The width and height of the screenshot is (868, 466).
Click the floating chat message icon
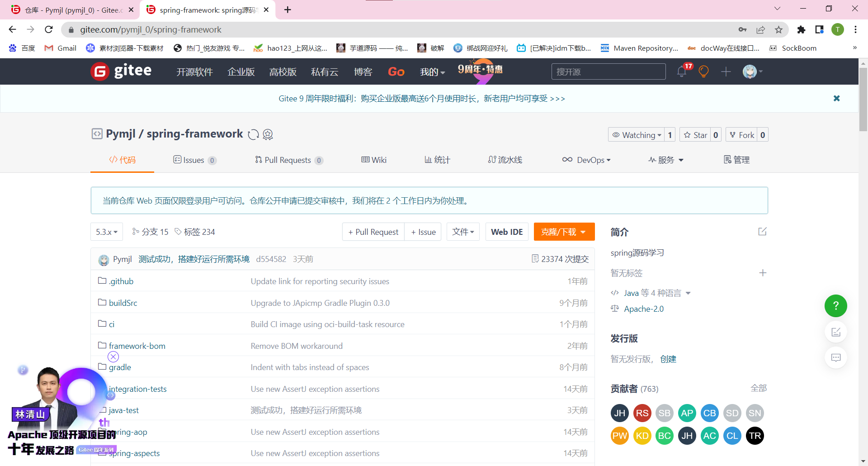(x=836, y=357)
